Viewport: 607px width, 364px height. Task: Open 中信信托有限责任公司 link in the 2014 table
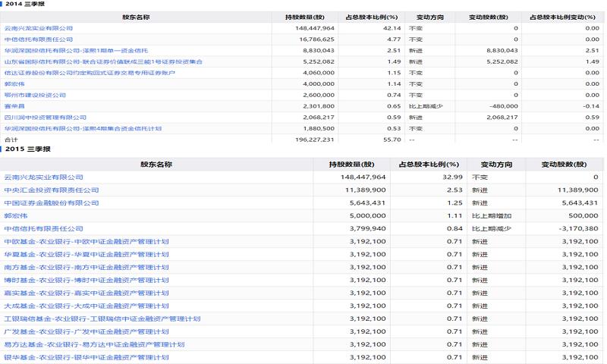39,39
